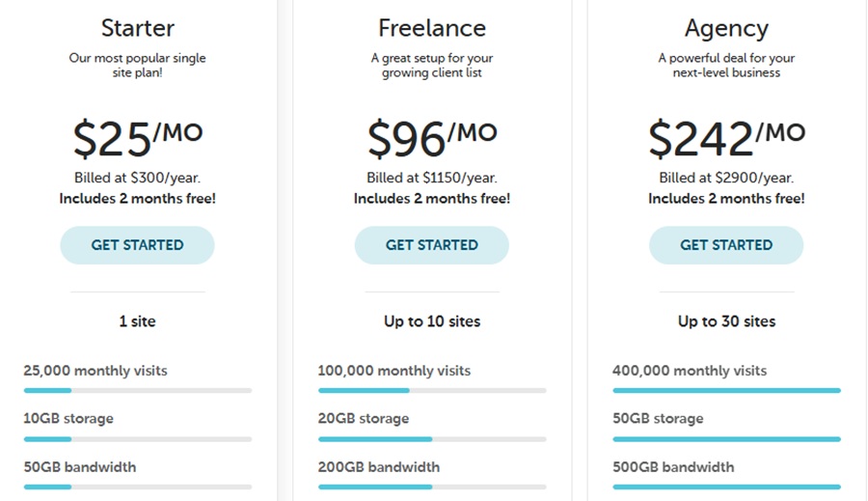
Task: Click the Freelance 20GB storage bar
Action: (432, 438)
